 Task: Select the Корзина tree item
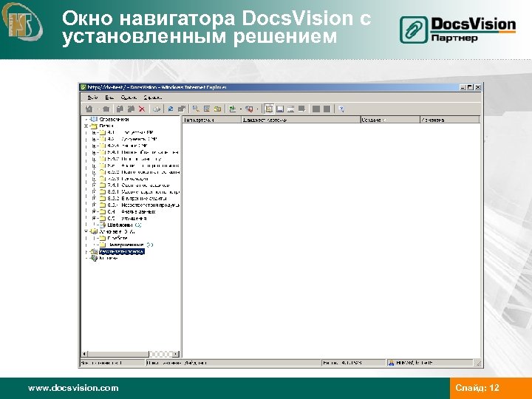coord(109,258)
